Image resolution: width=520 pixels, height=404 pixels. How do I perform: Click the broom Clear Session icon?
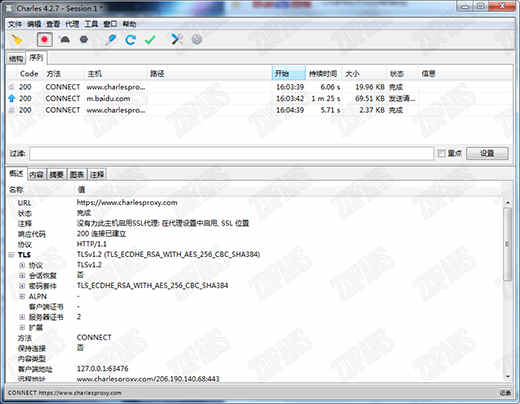[17, 40]
